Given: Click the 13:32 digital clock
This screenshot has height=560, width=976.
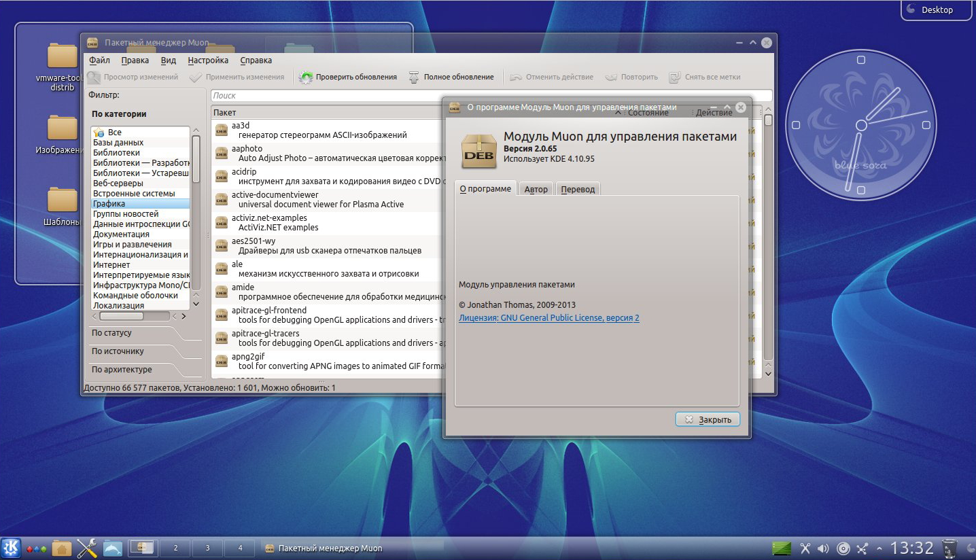Looking at the screenshot, I should click(x=911, y=548).
